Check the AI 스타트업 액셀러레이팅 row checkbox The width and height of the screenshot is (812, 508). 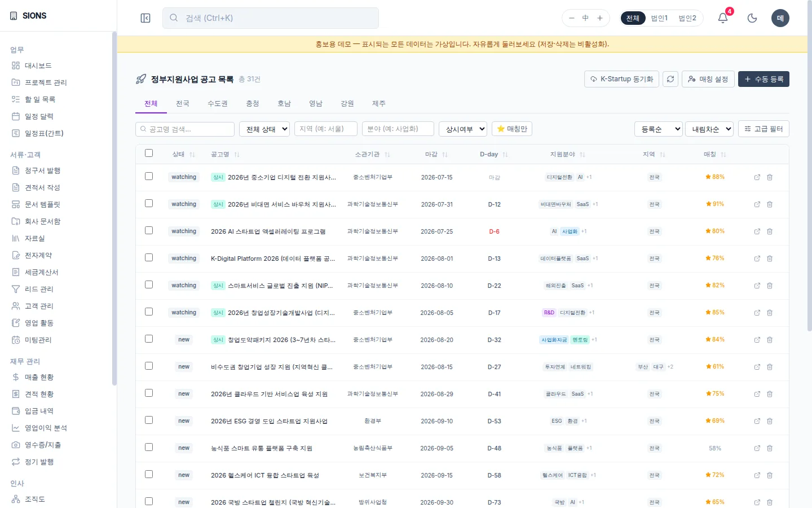tap(149, 230)
